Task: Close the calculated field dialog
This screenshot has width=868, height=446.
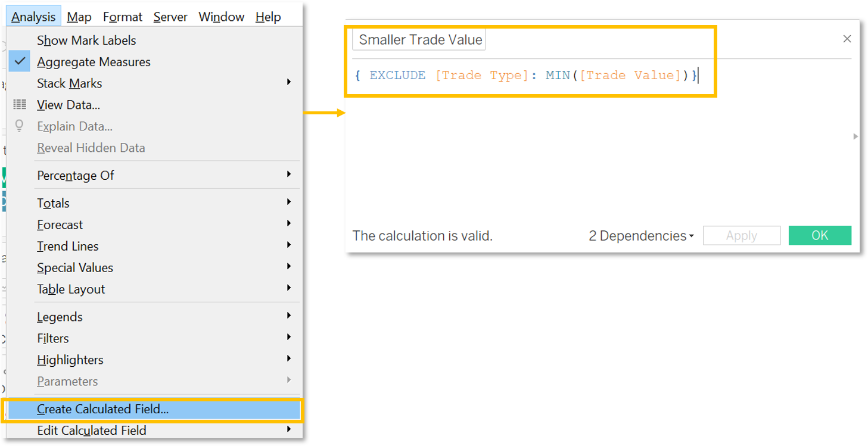Action: tap(847, 39)
